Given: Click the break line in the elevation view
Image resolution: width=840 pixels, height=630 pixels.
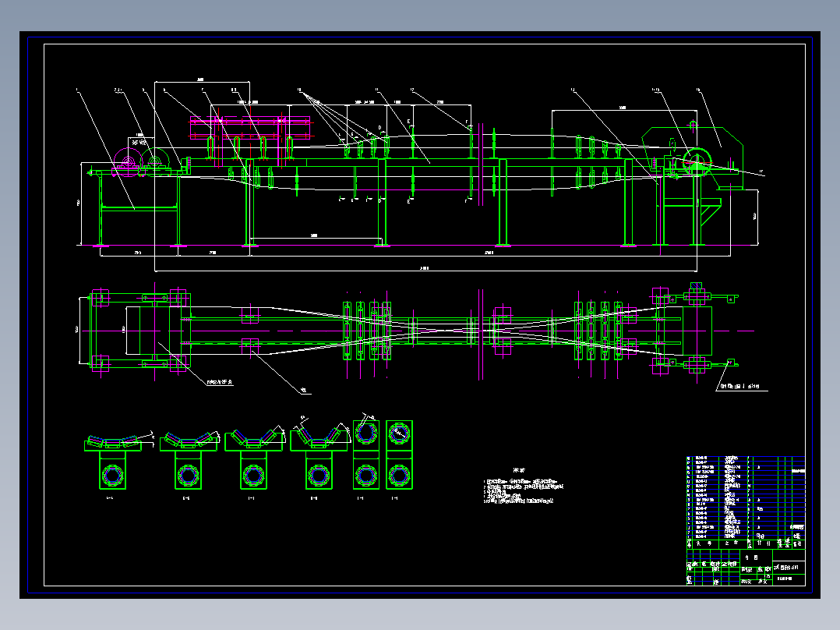Looking at the screenshot, I should [x=480, y=164].
